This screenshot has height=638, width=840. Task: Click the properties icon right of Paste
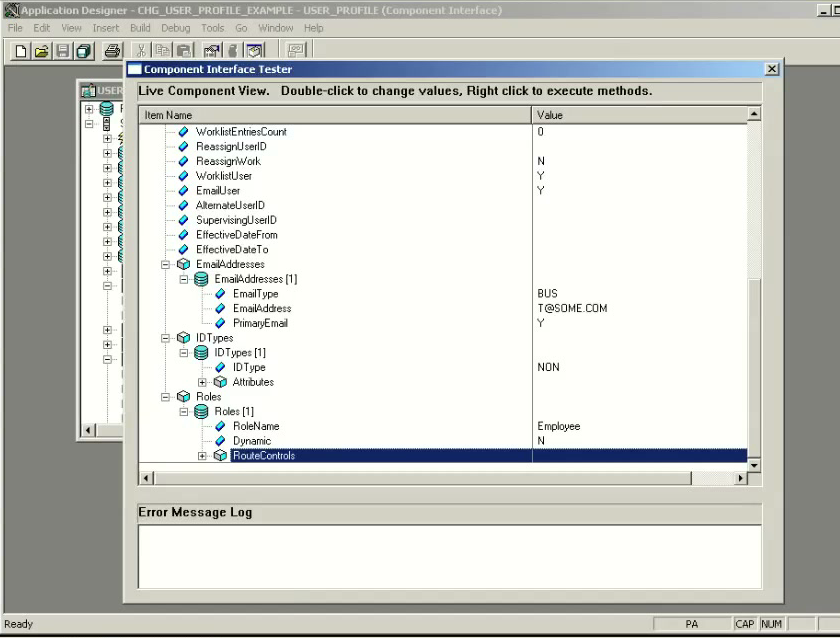point(212,51)
